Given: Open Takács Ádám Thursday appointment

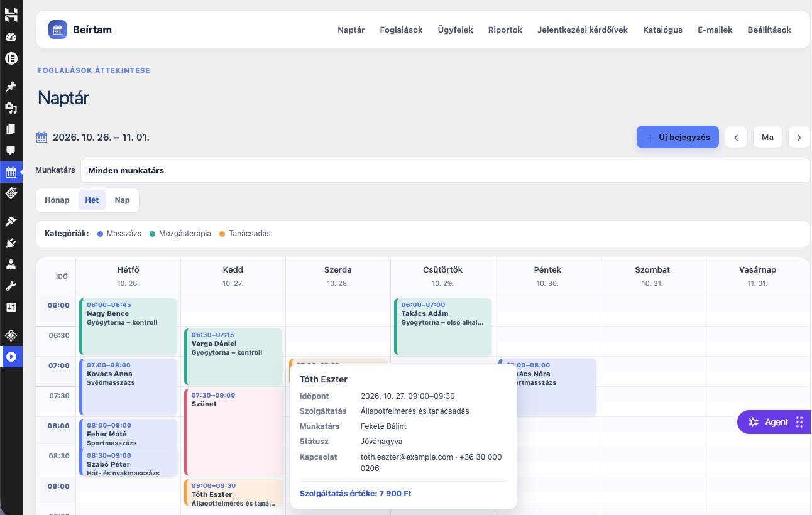Looking at the screenshot, I should click(442, 327).
